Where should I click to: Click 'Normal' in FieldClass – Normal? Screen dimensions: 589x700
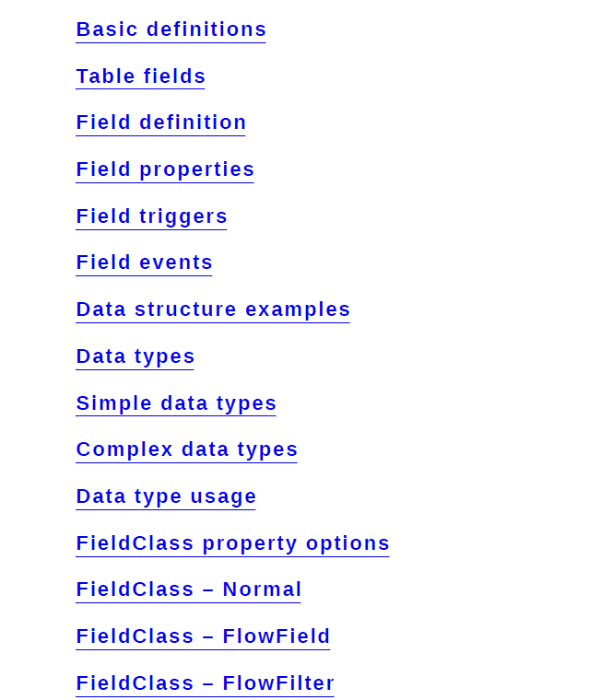click(x=262, y=589)
